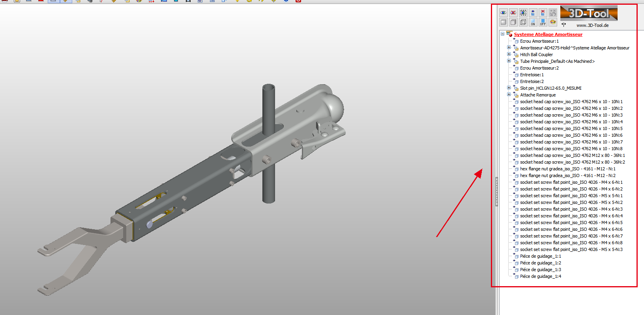Select hex flange nut M12 - N:2
The height and width of the screenshot is (315, 644).
tap(568, 175)
